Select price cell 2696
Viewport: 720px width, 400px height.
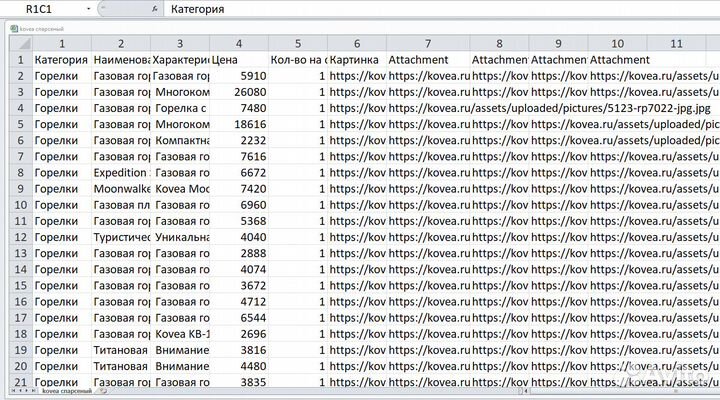click(x=239, y=334)
